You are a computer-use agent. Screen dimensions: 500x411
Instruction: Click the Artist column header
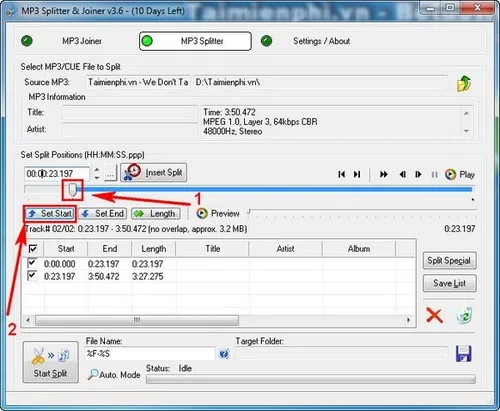pos(286,249)
